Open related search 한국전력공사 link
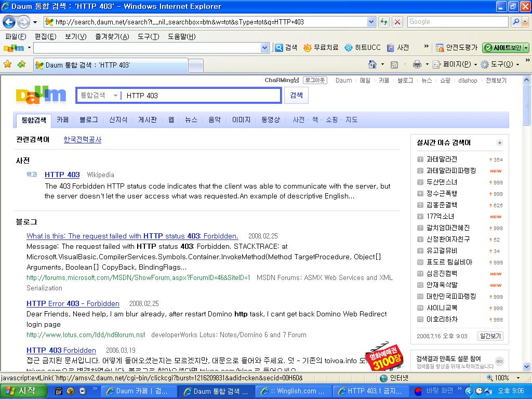The image size is (532, 399). (83, 140)
